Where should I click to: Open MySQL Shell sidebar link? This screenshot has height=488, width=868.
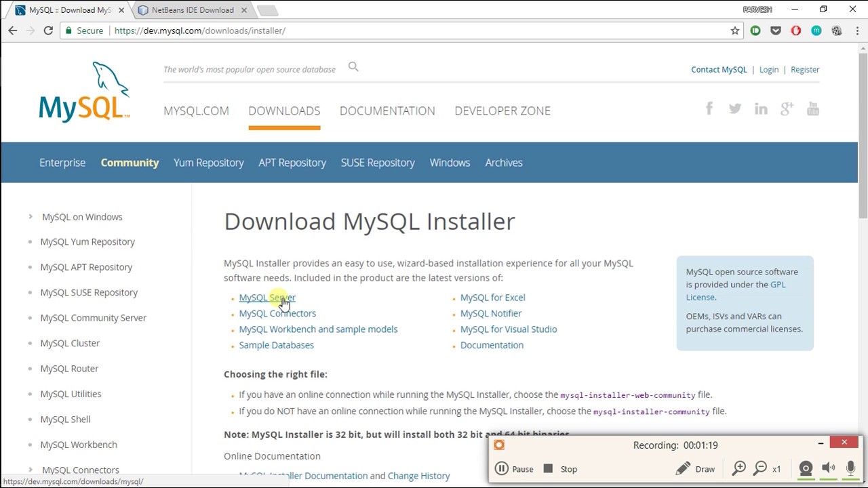pyautogui.click(x=65, y=420)
